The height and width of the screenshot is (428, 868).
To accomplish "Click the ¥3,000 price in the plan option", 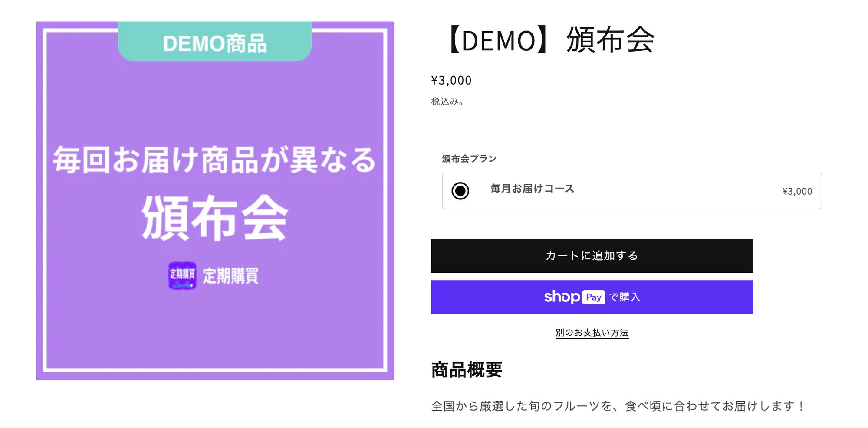I will coord(797,191).
